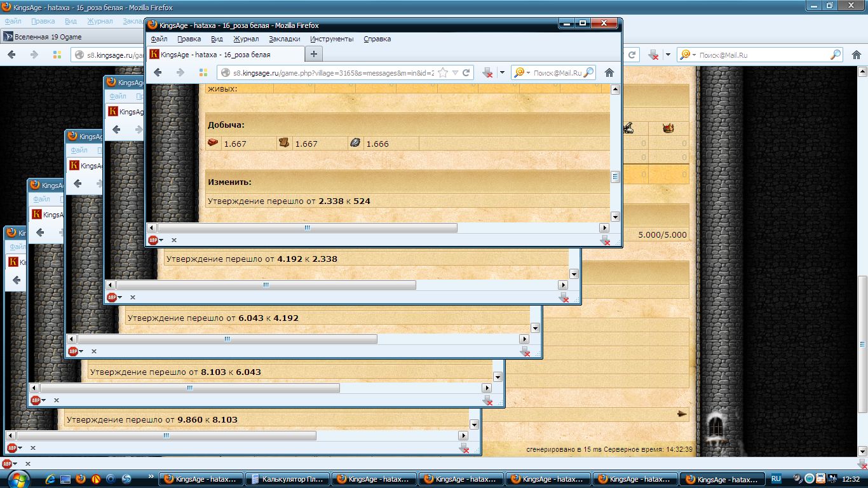Click the Adblock Plus icon in the front window's status bar
868x488 pixels.
[153, 240]
